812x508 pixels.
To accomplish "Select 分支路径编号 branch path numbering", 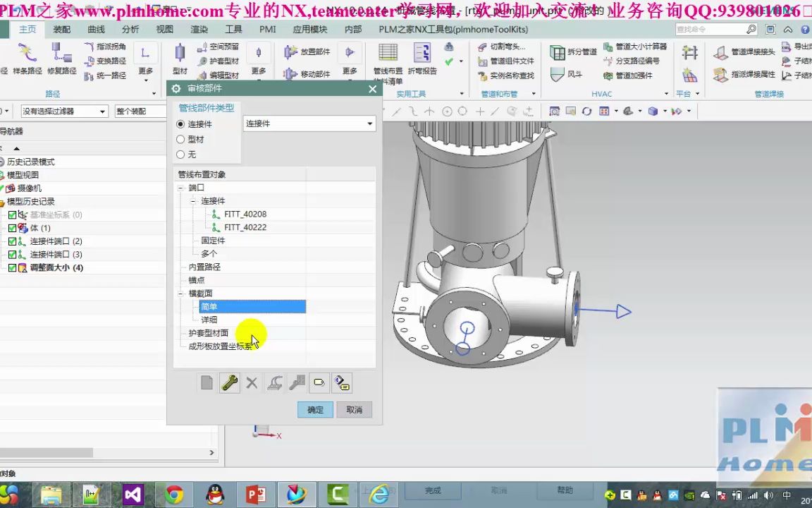I will [632, 61].
